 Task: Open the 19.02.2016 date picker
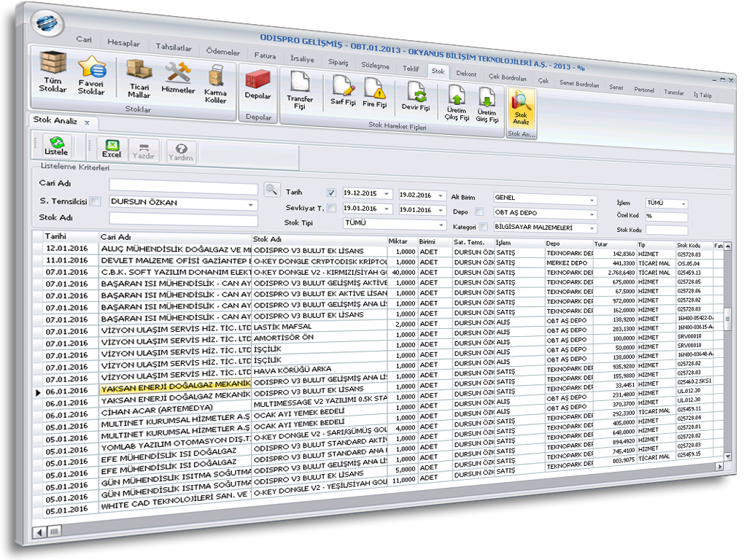click(x=441, y=195)
